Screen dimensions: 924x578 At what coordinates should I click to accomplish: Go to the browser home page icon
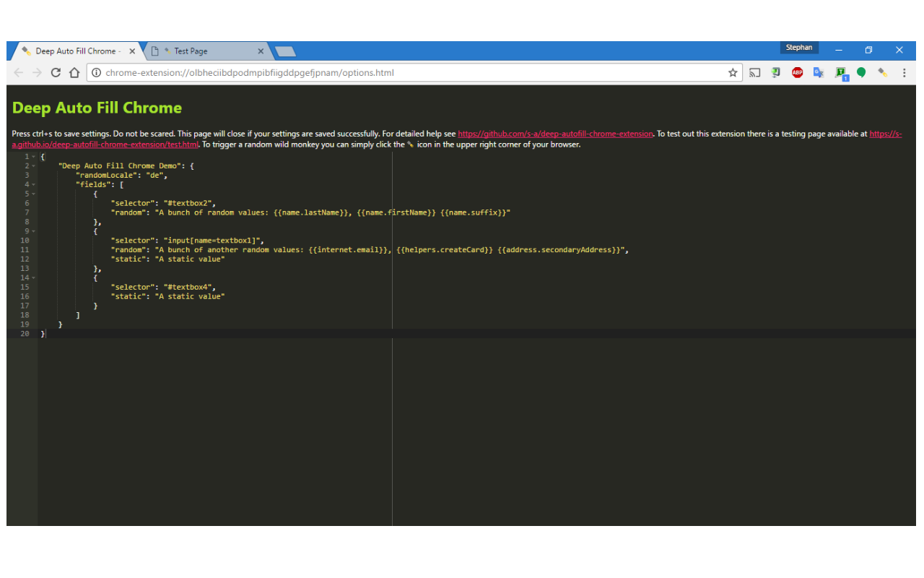click(x=74, y=72)
